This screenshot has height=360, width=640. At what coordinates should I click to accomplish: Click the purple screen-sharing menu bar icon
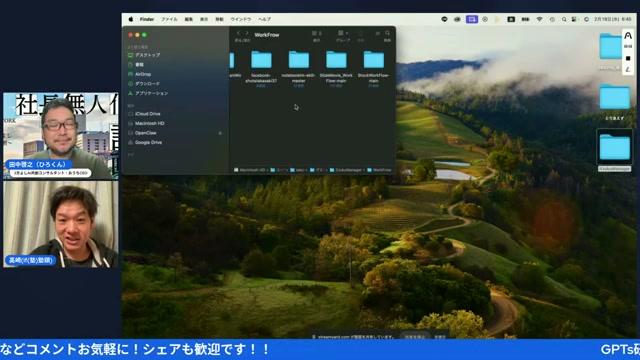(472, 19)
